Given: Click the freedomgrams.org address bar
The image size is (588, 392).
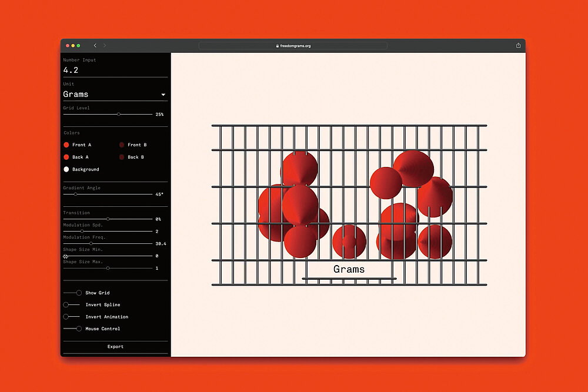Looking at the screenshot, I should coord(293,46).
